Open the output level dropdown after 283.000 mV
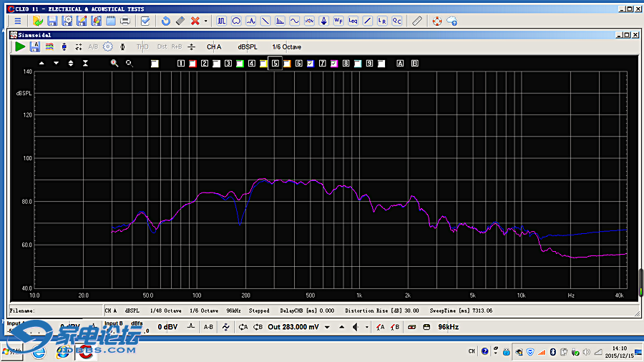This screenshot has width=644, height=362. 327,327
